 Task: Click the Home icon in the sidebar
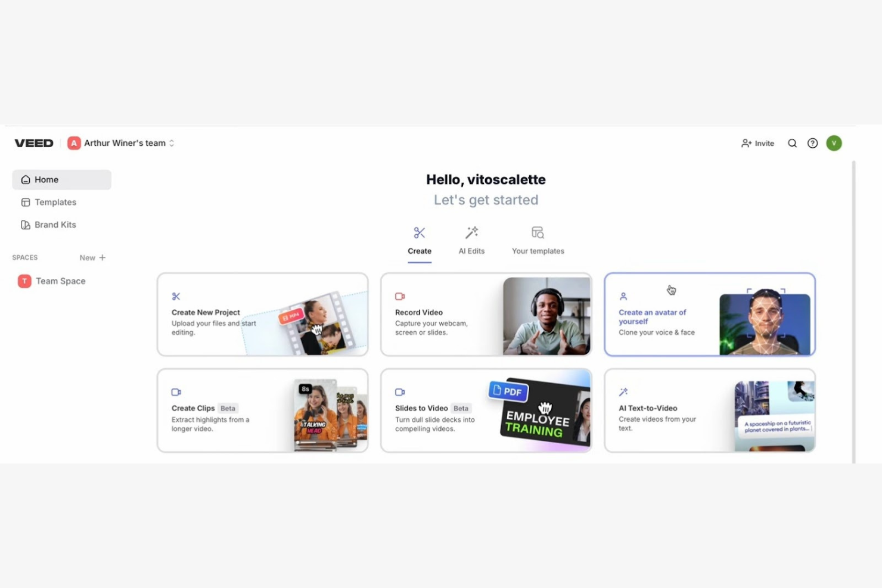(x=26, y=179)
